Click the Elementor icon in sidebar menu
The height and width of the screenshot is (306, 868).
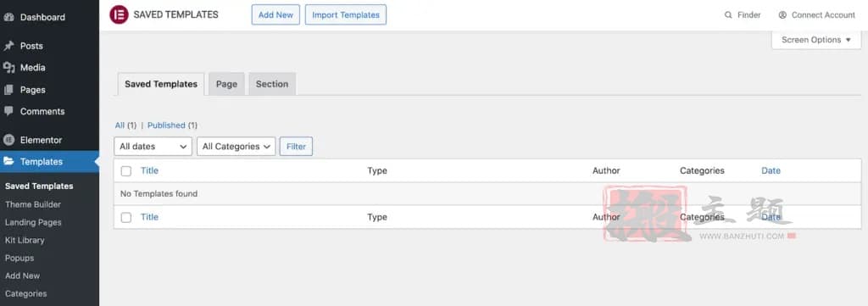(x=8, y=140)
